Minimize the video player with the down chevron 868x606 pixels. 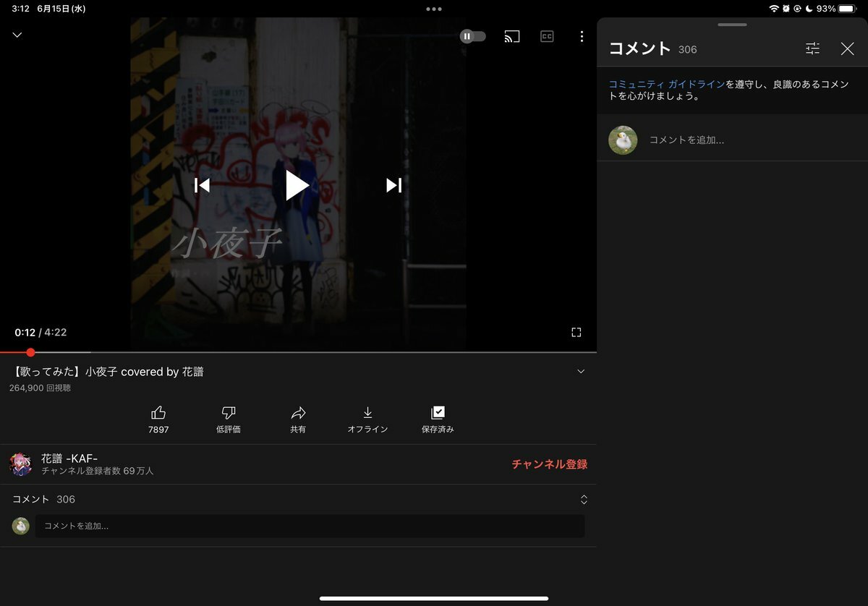pyautogui.click(x=17, y=35)
